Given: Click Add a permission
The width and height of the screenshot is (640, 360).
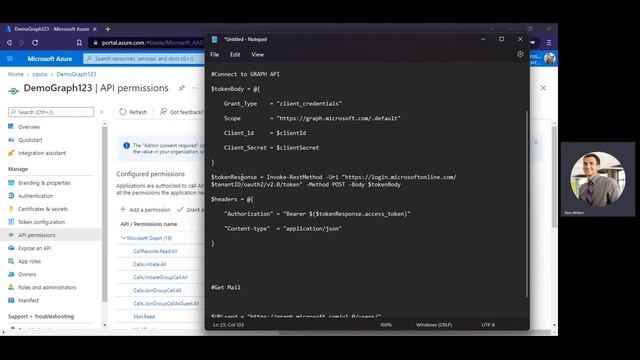Looking at the screenshot, I should tap(145, 210).
